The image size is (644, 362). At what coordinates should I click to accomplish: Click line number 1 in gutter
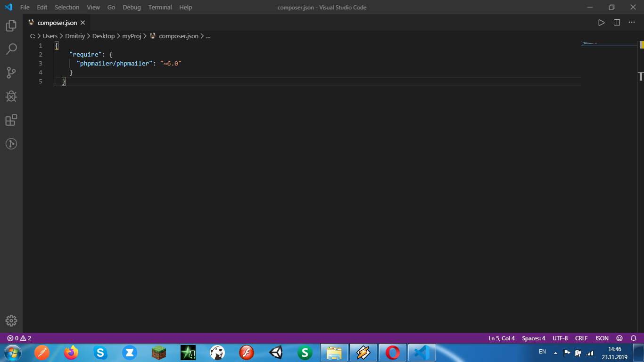[x=41, y=46]
